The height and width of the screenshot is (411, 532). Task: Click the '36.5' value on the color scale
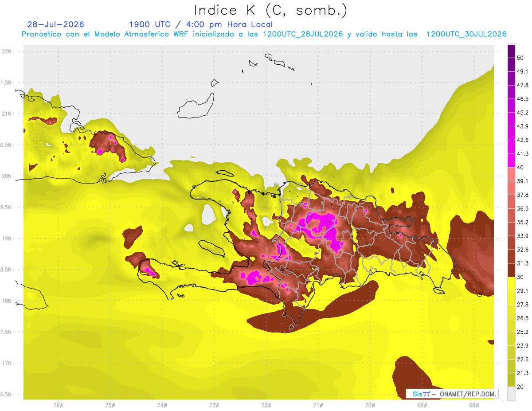click(x=523, y=208)
